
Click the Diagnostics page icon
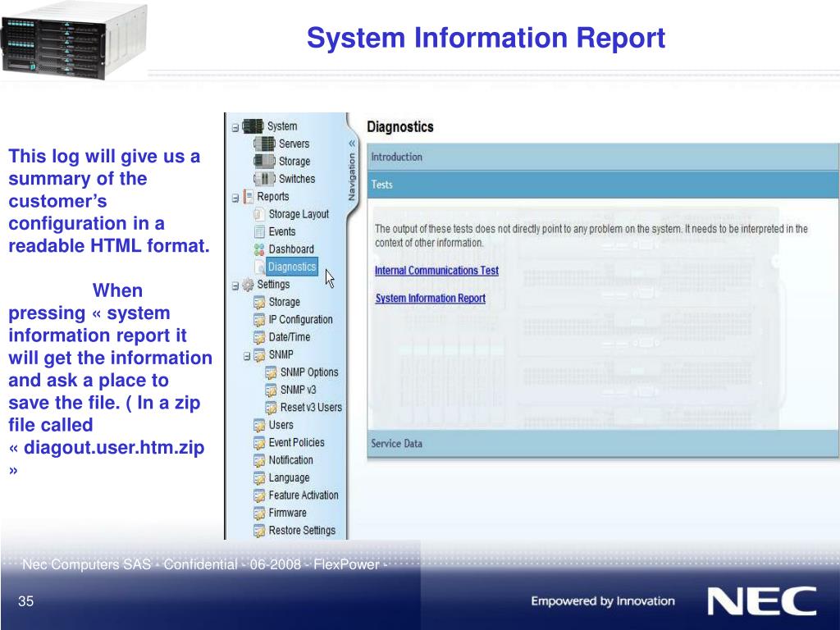tap(259, 267)
